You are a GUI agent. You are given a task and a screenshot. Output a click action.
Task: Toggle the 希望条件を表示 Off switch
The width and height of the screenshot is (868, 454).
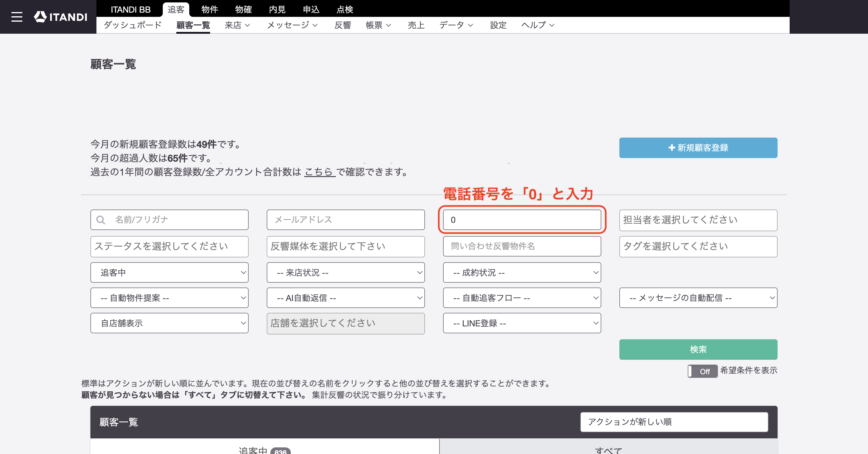[703, 371]
